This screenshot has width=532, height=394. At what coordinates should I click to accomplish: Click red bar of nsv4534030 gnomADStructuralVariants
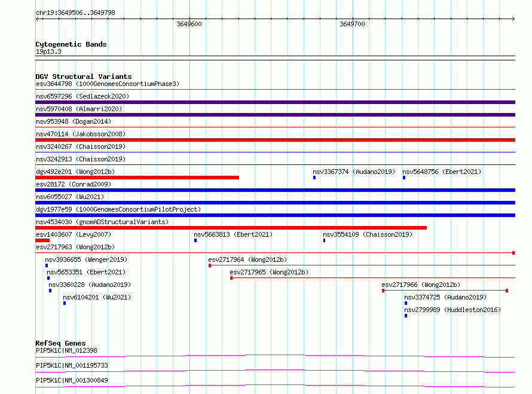point(231,228)
